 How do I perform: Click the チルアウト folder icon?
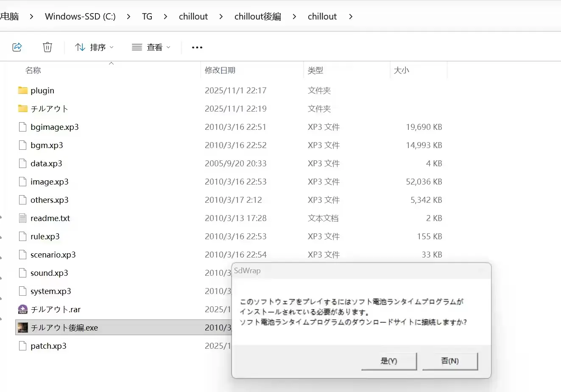click(23, 109)
